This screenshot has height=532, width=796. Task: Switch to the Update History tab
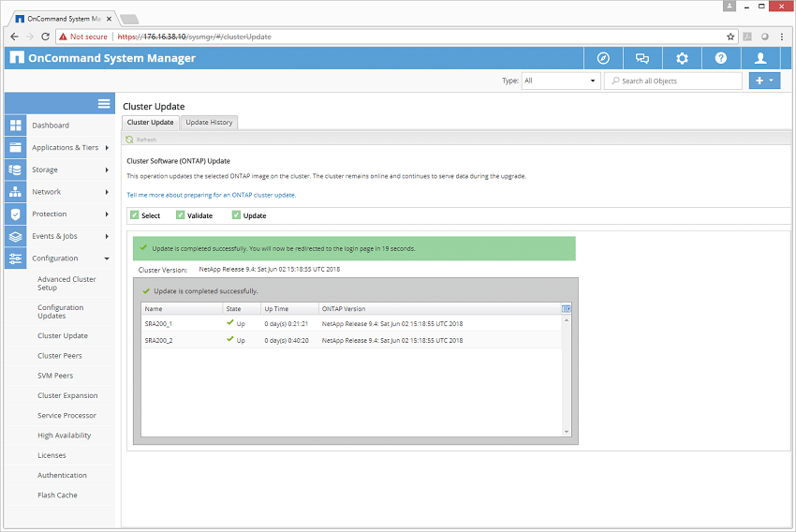(209, 123)
